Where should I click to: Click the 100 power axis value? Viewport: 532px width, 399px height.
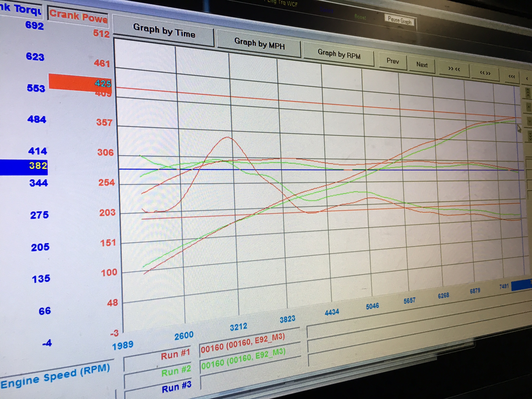(x=109, y=272)
